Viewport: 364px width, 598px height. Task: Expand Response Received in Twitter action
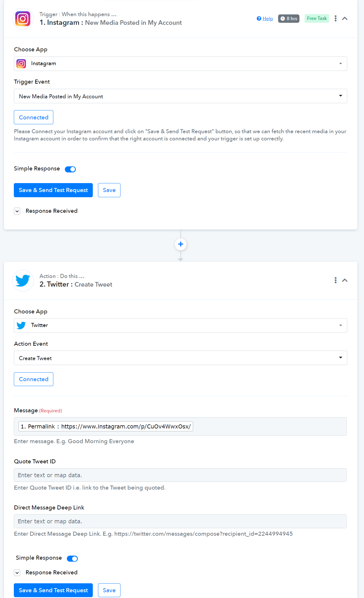17,573
